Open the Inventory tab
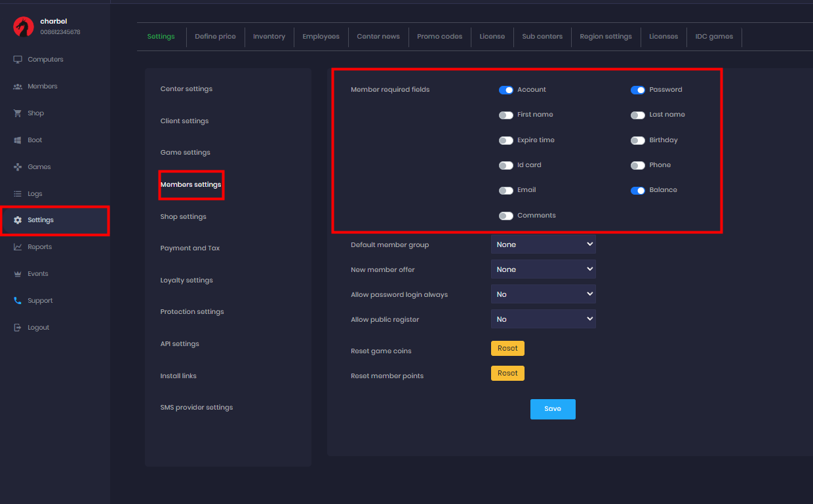This screenshot has width=813, height=504. click(269, 37)
